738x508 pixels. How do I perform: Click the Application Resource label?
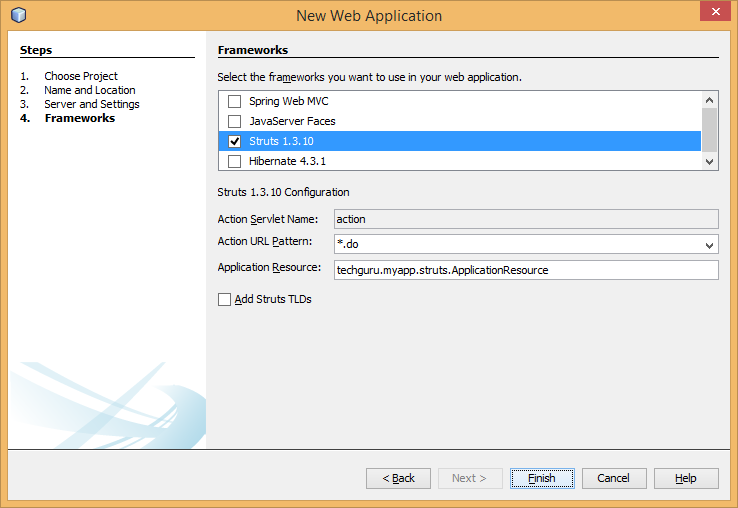[x=269, y=267]
